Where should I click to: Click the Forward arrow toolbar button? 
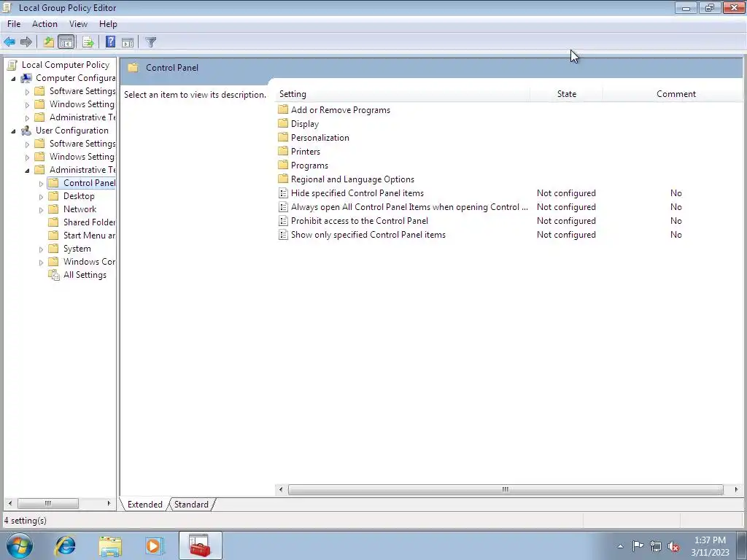click(26, 42)
